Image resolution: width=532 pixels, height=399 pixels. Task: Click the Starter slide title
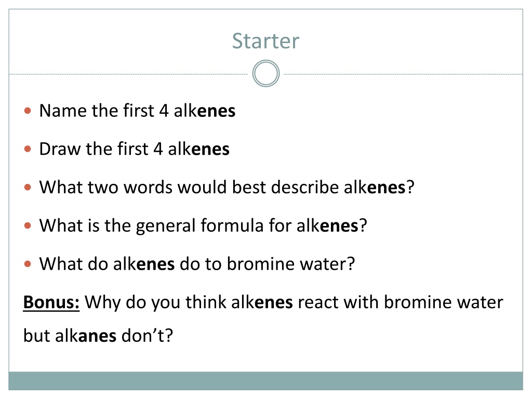tap(265, 41)
